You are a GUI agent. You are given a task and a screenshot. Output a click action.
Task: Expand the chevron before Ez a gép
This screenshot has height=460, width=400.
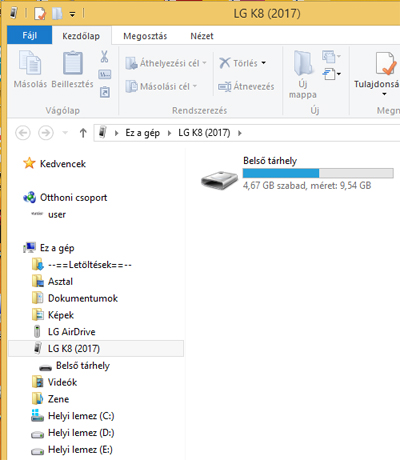pyautogui.click(x=116, y=133)
